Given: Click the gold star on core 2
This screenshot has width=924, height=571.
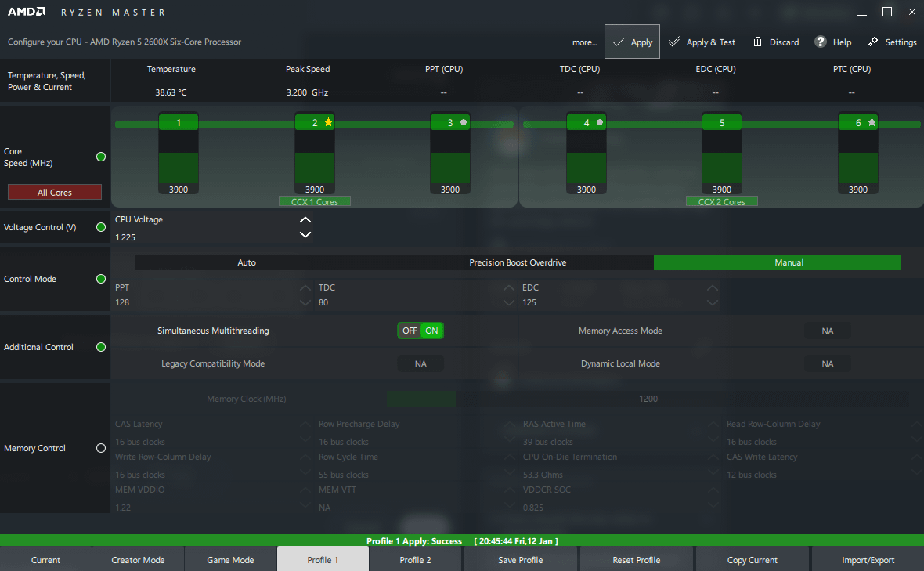Looking at the screenshot, I should pyautogui.click(x=328, y=122).
